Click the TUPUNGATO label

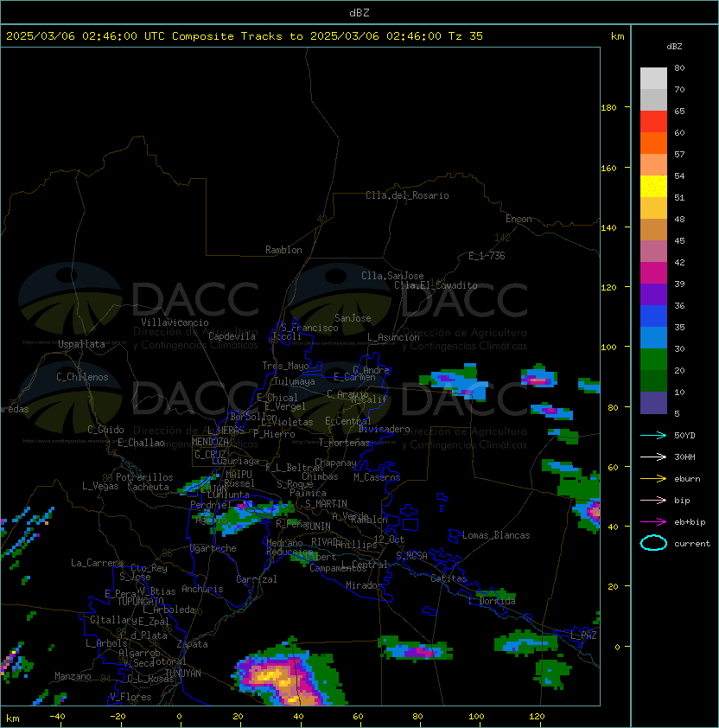pyautogui.click(x=140, y=601)
